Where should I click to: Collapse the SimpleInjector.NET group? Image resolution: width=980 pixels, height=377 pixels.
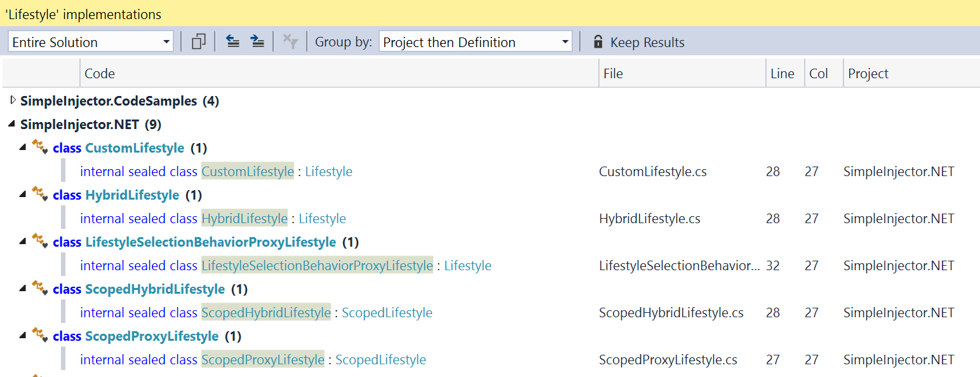[x=13, y=124]
